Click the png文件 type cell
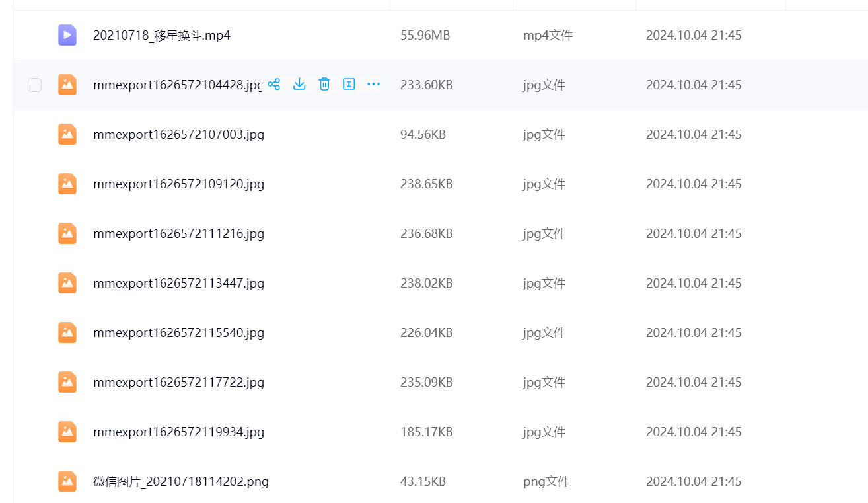The width and height of the screenshot is (868, 503). click(x=546, y=481)
